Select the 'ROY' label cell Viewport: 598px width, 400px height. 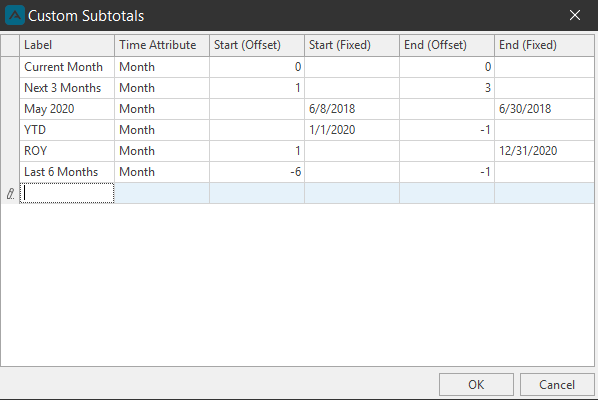[67, 151]
